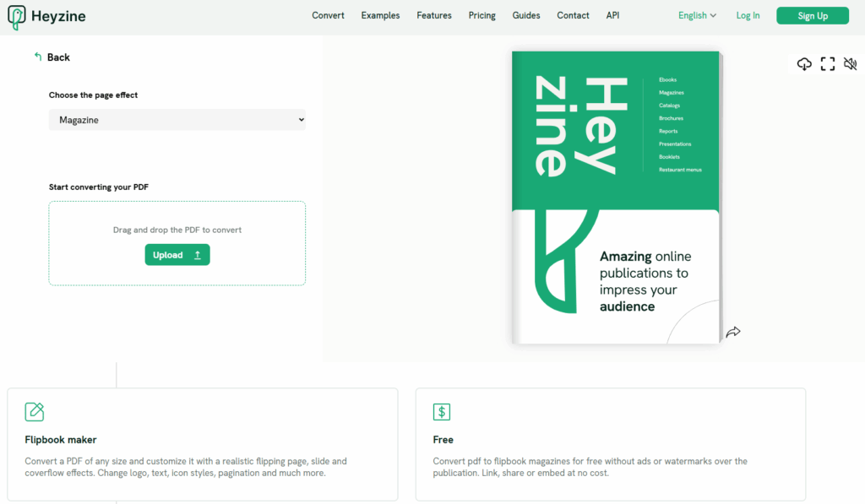Toggle the flipbook sound mute icon
Screen dimensions: 865x504
pos(850,64)
